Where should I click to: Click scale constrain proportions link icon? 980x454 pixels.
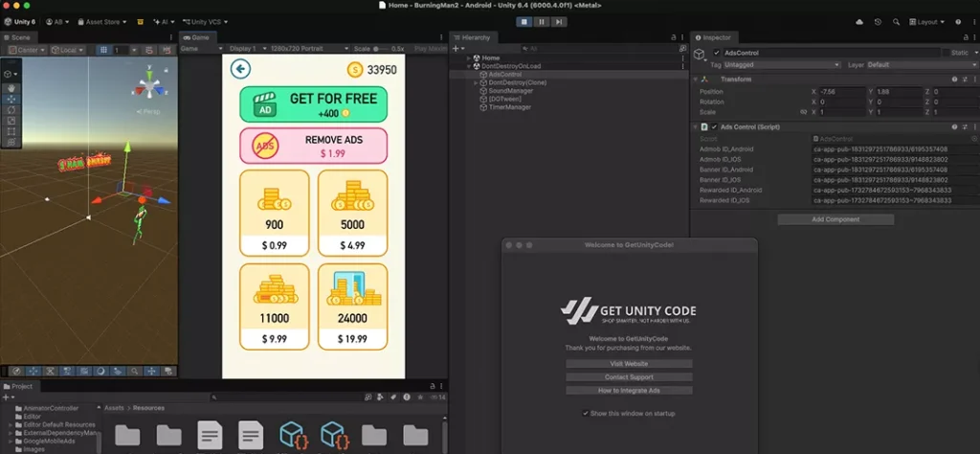[x=804, y=112]
